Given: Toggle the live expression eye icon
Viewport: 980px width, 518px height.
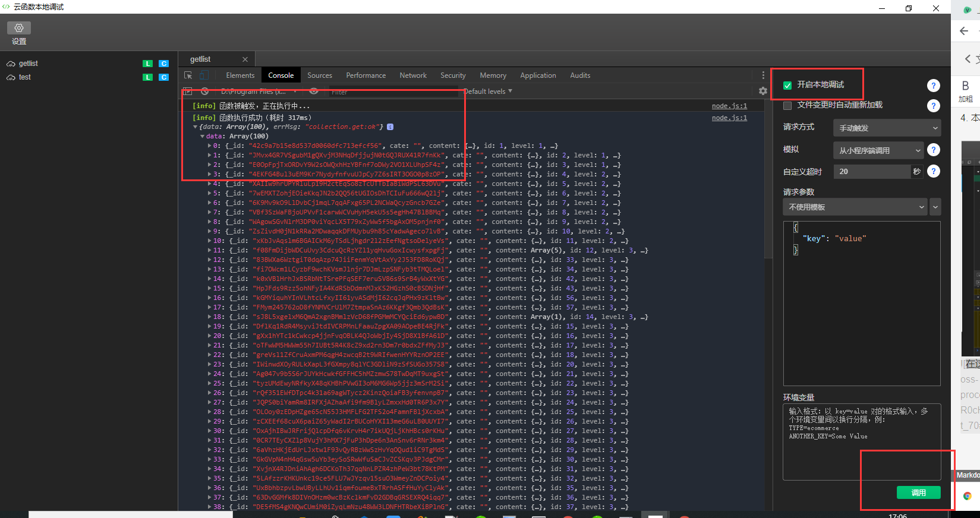Looking at the screenshot, I should [314, 91].
